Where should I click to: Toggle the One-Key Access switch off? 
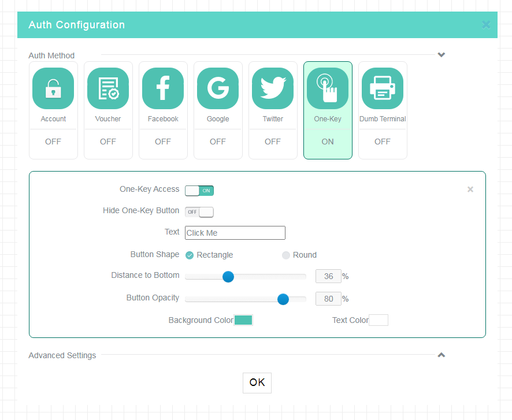coord(199,191)
